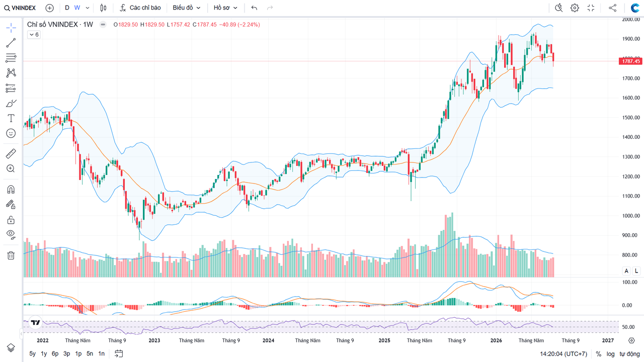Add a symbol to compare
The height and width of the screenshot is (362, 644).
click(x=49, y=8)
